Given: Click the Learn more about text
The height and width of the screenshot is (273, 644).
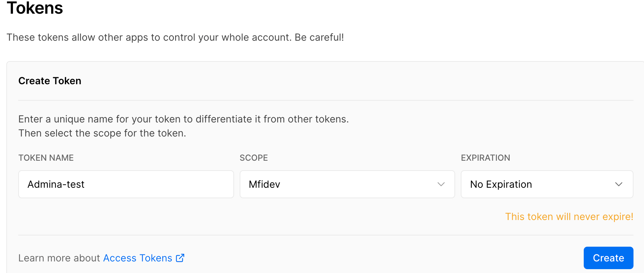Looking at the screenshot, I should [x=59, y=258].
